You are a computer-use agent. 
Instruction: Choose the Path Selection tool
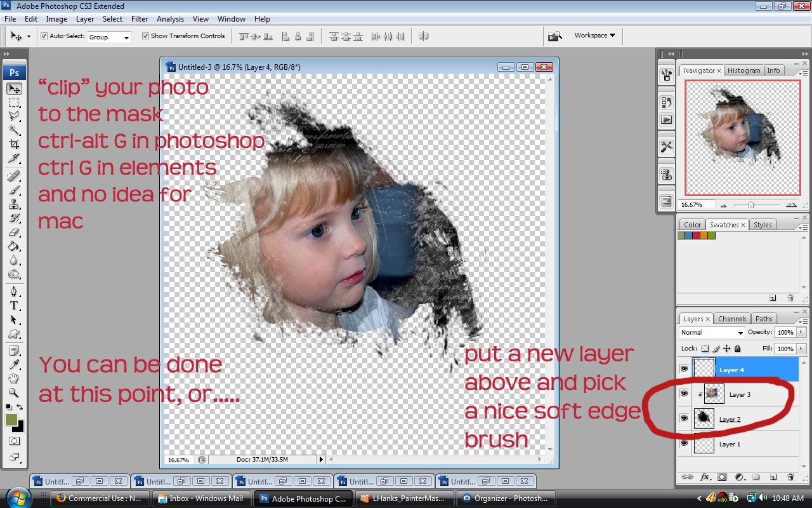[x=14, y=319]
